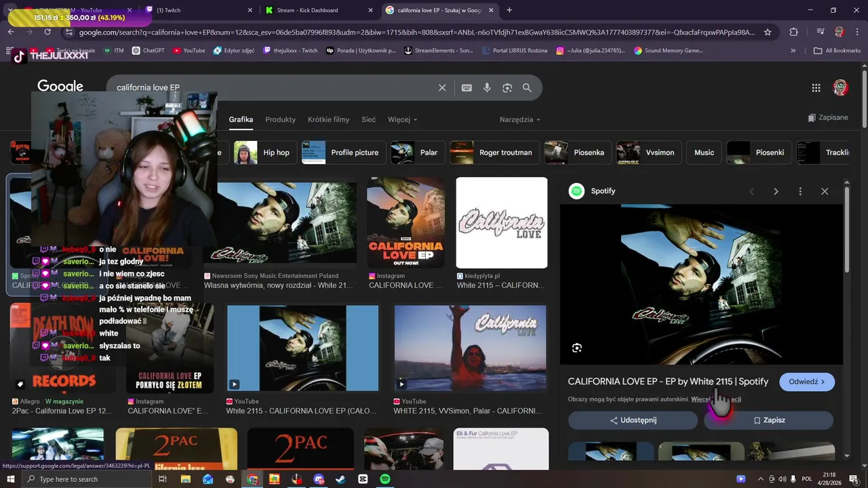This screenshot has width=868, height=488.
Task: Switch to the Kick Dashboard browser tab
Action: click(319, 10)
